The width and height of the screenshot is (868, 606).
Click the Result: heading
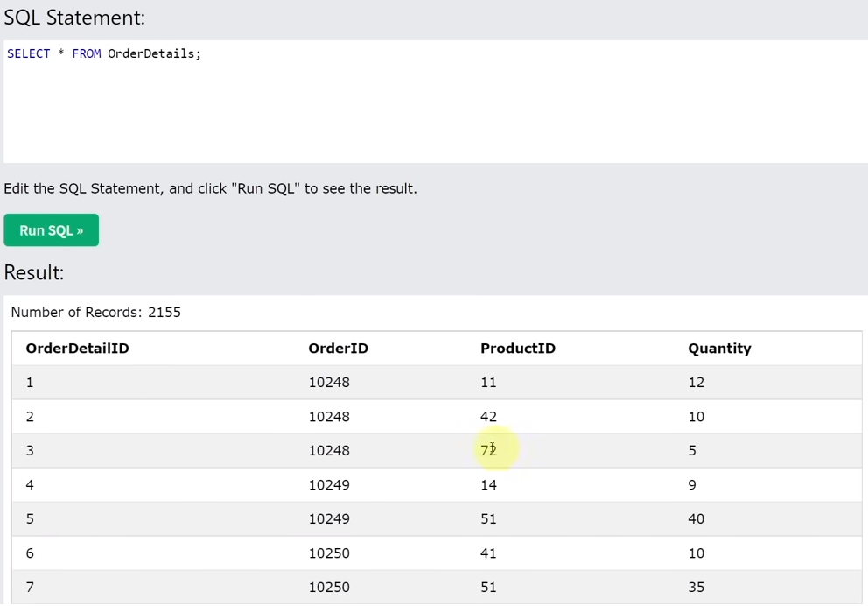tap(34, 272)
